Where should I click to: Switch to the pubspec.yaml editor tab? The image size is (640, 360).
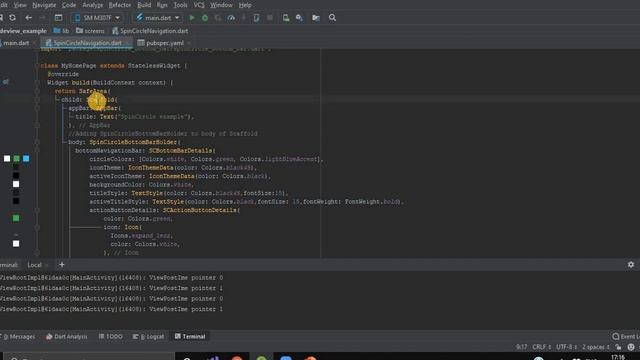pyautogui.click(x=165, y=43)
